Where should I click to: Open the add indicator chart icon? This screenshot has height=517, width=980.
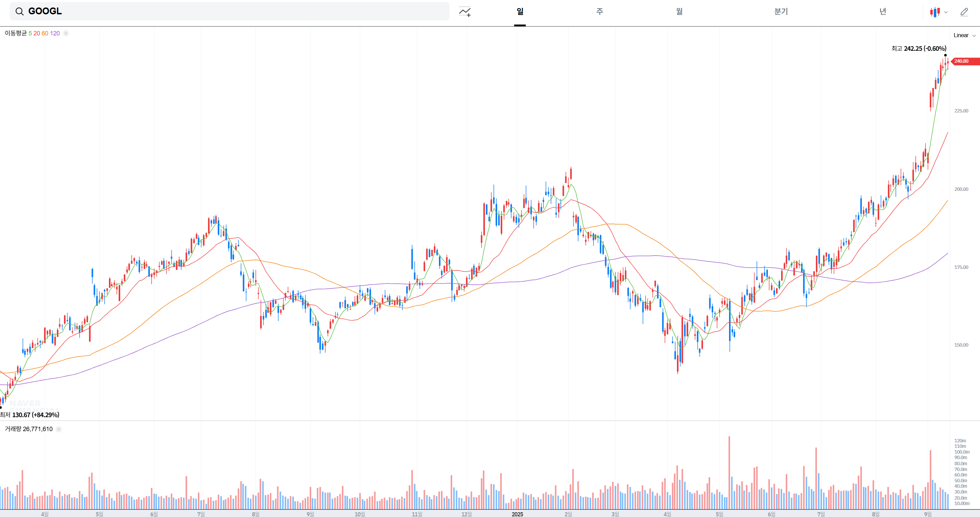coord(464,12)
